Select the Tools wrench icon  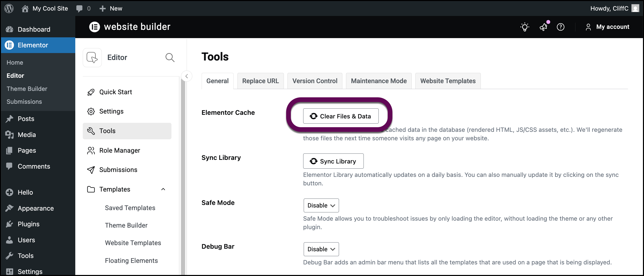pos(91,131)
